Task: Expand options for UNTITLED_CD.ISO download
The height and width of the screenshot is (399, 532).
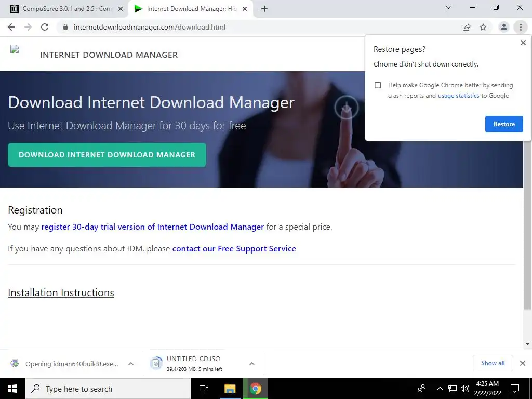Action: coord(252,364)
